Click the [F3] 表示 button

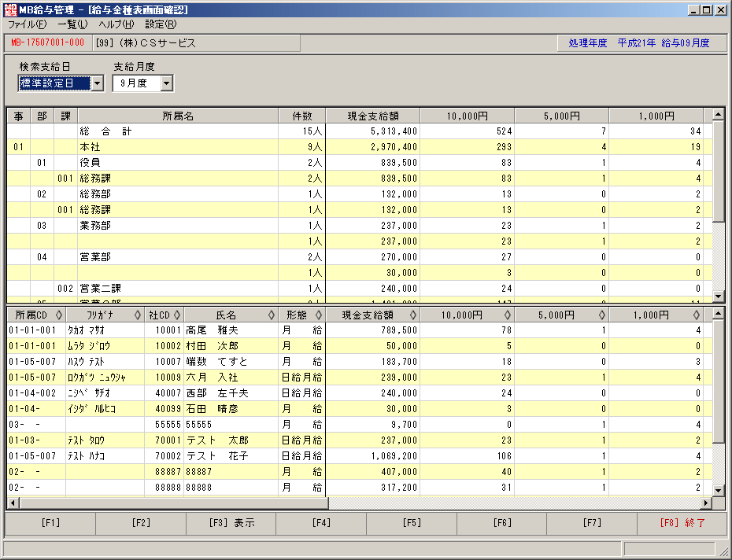point(231,523)
